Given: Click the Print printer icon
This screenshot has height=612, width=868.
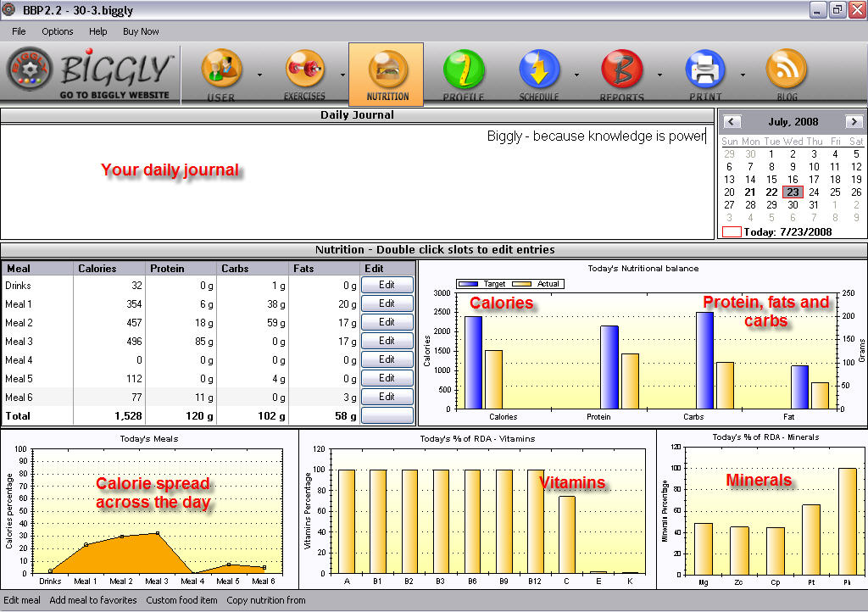Looking at the screenshot, I should 704,70.
